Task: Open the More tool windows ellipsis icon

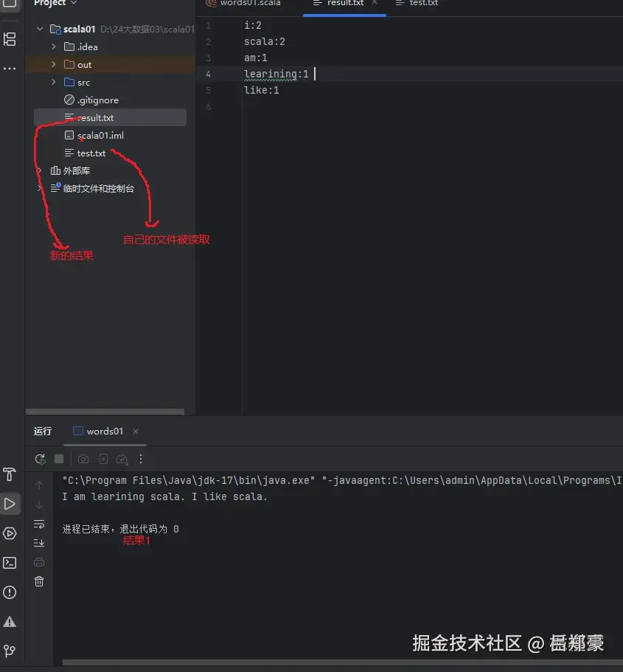Action: point(10,69)
